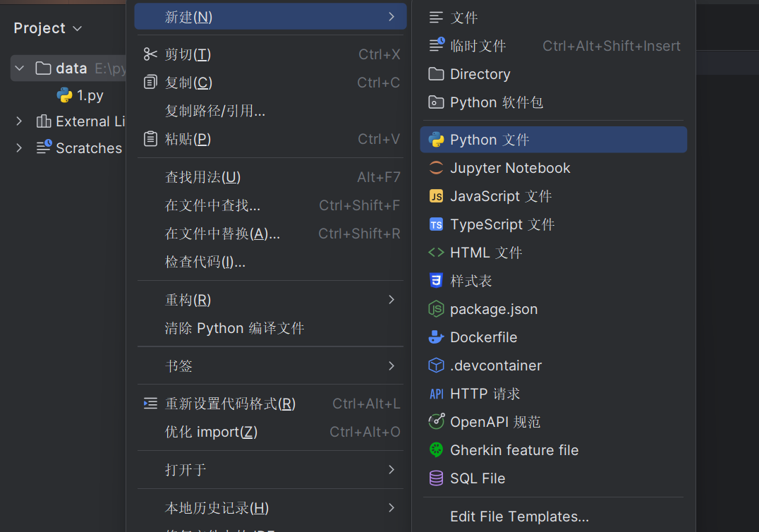Create a Dockerfile from the submenu label
The width and height of the screenshot is (759, 532).
pos(484,337)
